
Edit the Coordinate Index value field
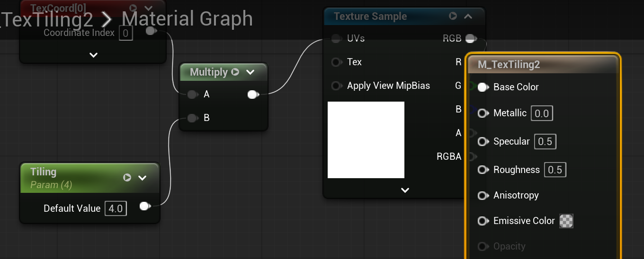125,33
